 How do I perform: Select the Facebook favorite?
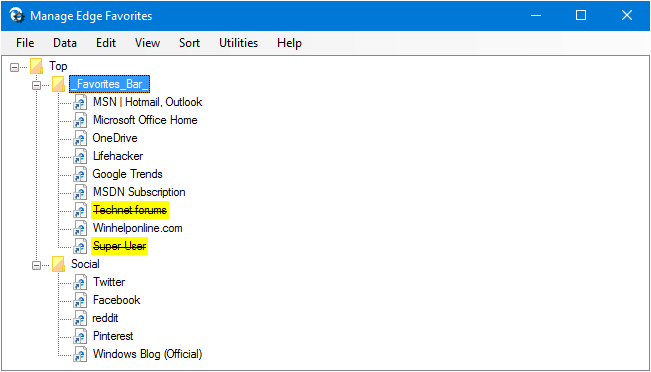[117, 300]
